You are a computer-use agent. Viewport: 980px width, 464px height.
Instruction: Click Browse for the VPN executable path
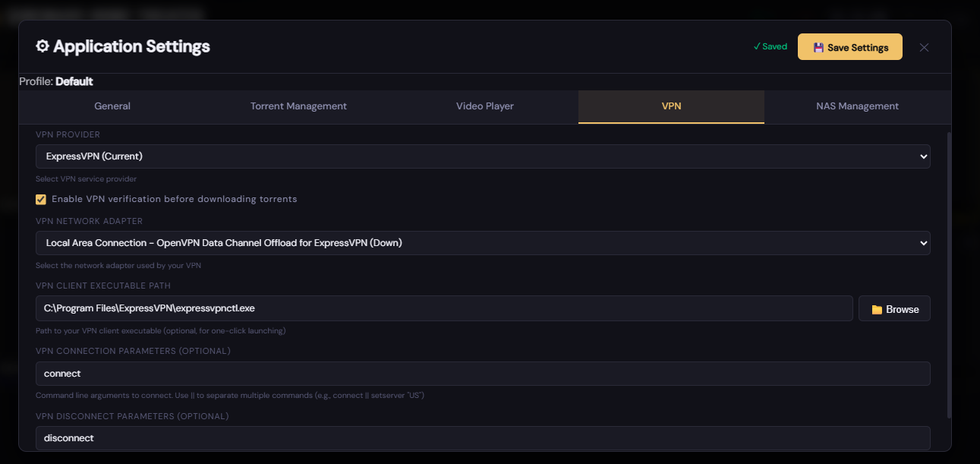[x=894, y=308]
